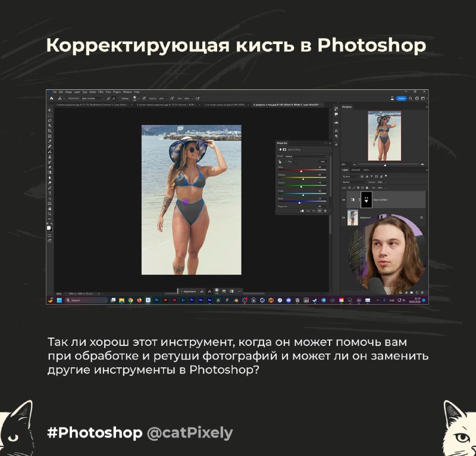Screen dimensions: 476x456
Task: Select the Blur tool
Action: click(49, 178)
